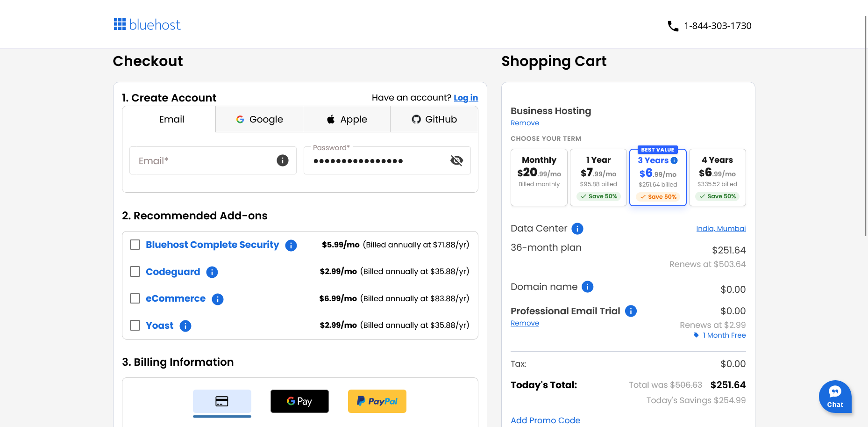This screenshot has width=868, height=427.
Task: Click the info icon in Email field
Action: coord(283,160)
